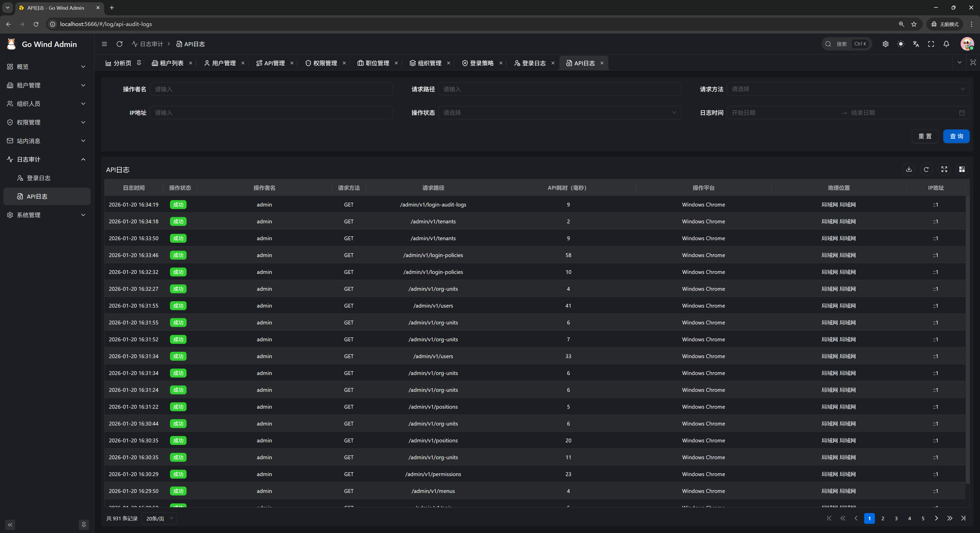This screenshot has height=533, width=980.
Task: Jump forward five pages icon
Action: (950, 518)
